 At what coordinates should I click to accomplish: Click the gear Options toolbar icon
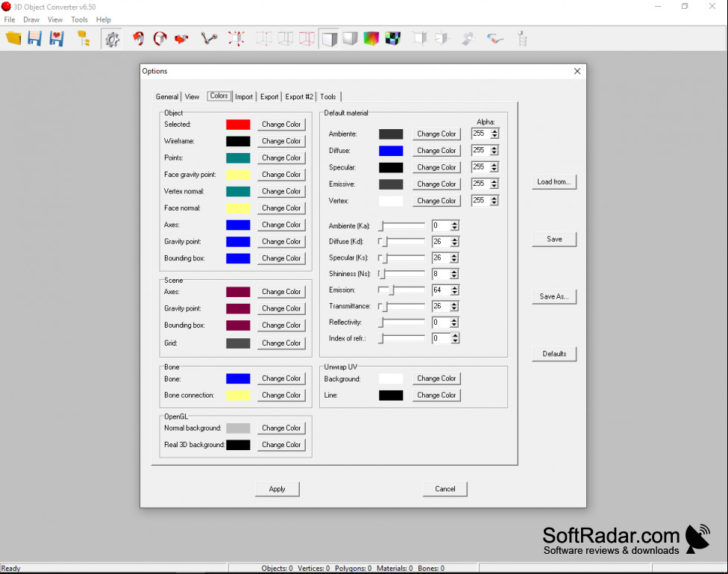click(111, 39)
